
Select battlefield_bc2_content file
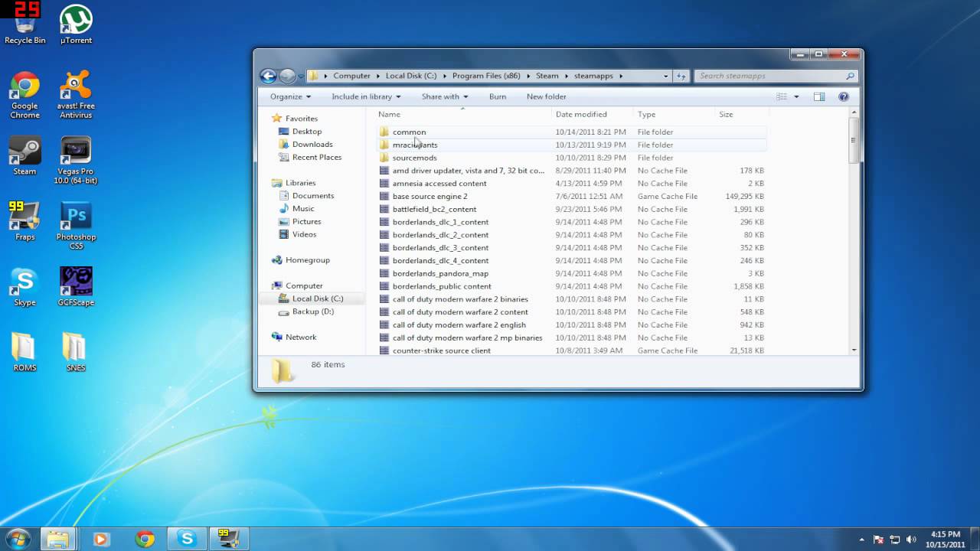point(572,209)
